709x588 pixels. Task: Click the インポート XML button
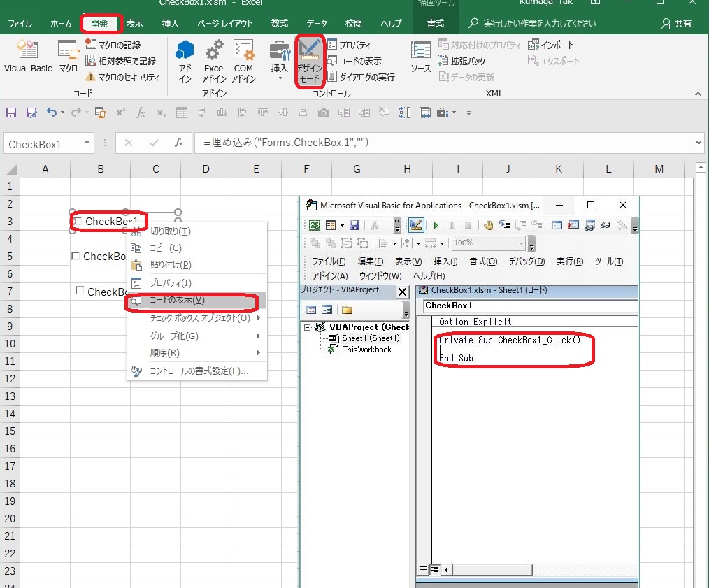coord(551,44)
